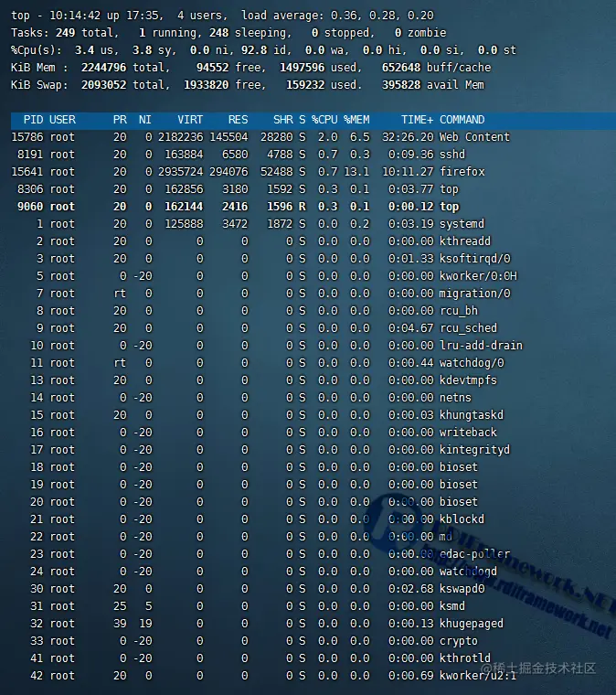The width and height of the screenshot is (616, 695).
Task: Click the %MEM column header
Action: [x=357, y=120]
